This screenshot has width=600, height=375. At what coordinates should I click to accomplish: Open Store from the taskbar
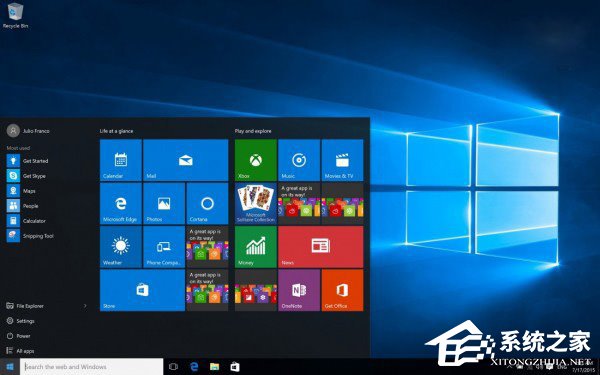(x=235, y=367)
